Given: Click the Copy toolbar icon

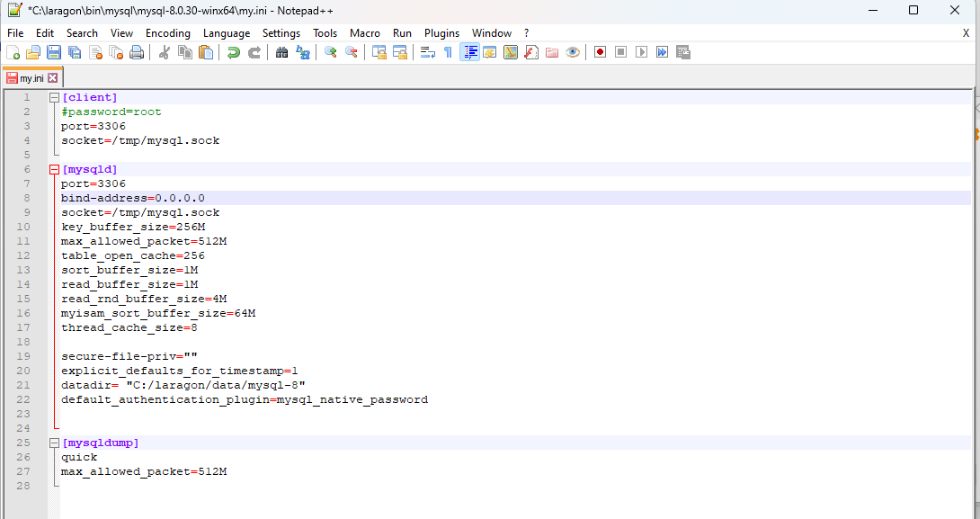Looking at the screenshot, I should (185, 52).
